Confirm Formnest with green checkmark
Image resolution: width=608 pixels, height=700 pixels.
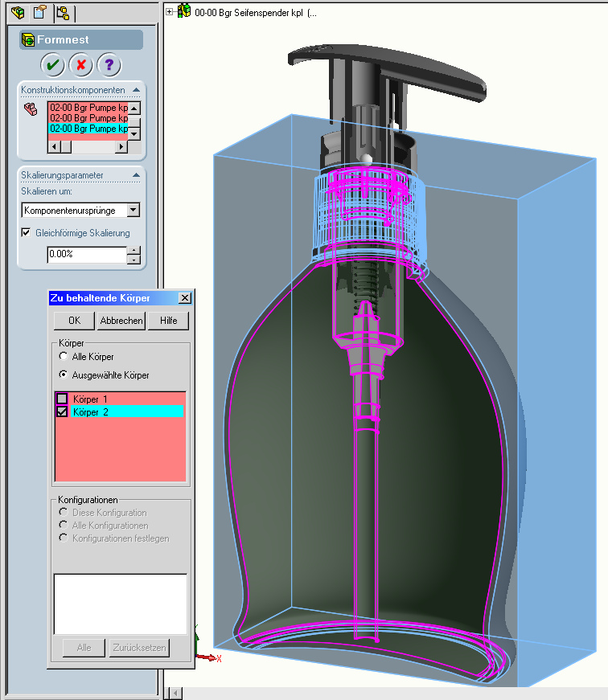(53, 65)
